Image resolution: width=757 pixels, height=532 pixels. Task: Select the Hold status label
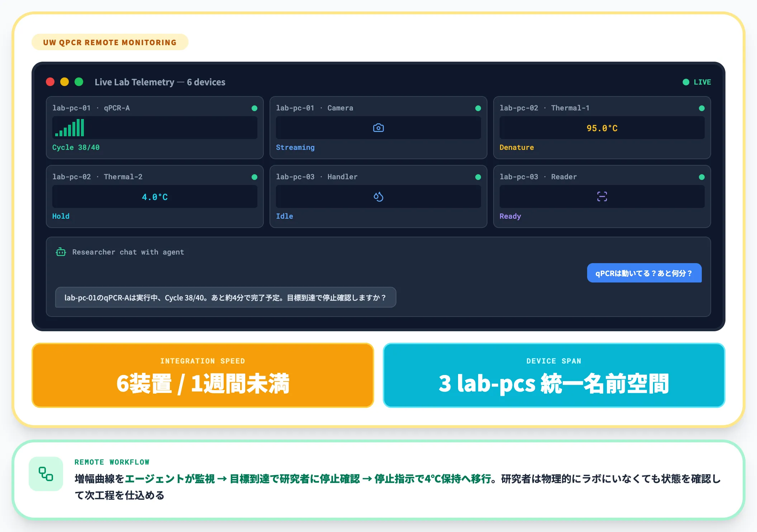coord(61,216)
